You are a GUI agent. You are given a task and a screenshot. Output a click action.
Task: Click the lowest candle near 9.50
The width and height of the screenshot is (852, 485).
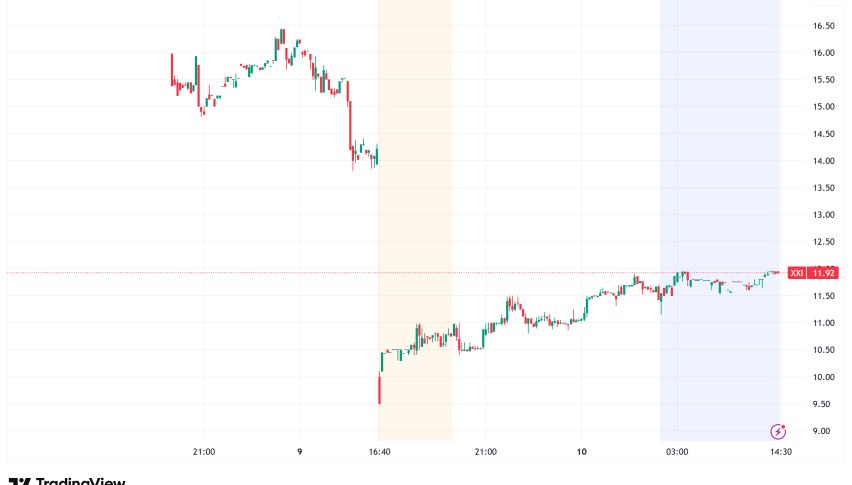380,390
